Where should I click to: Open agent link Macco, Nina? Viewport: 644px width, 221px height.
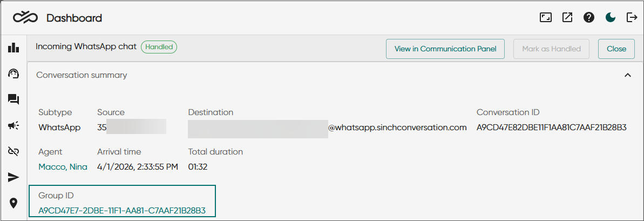pos(63,167)
